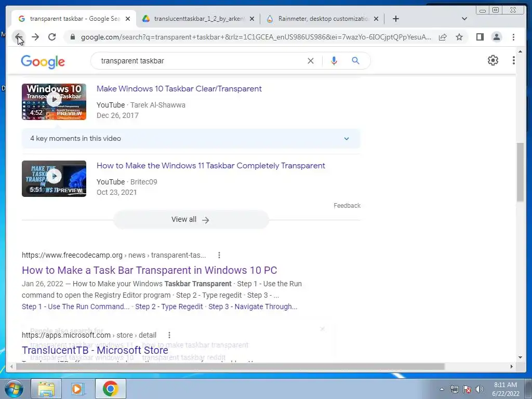Click the horizontal scrollbar right arrow
This screenshot has width=532, height=399.
pyautogui.click(x=512, y=367)
